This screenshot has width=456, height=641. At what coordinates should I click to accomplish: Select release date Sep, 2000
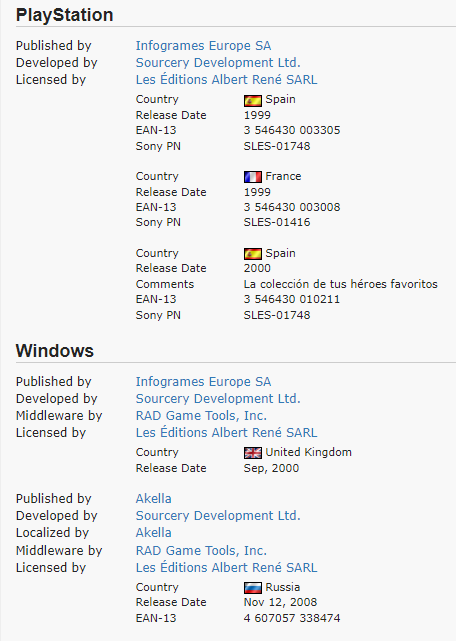click(x=271, y=468)
